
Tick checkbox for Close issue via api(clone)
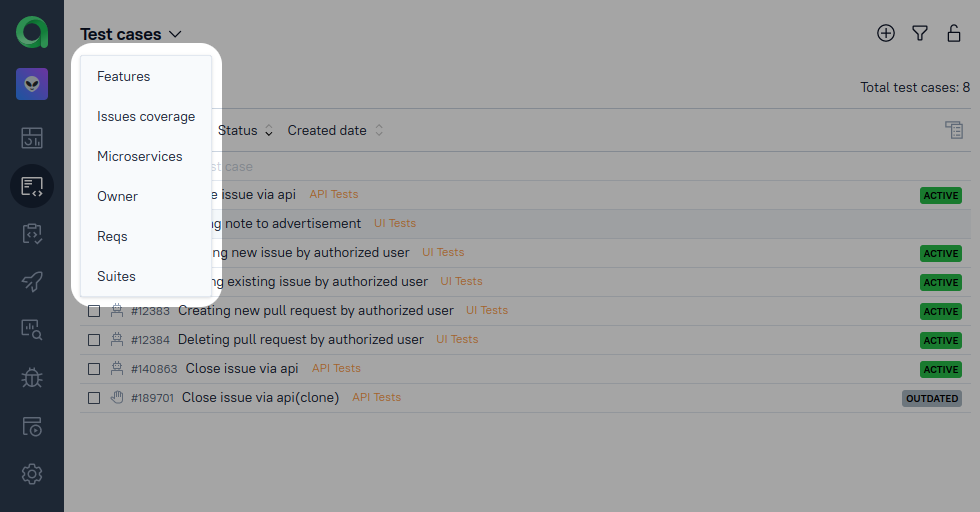pos(94,398)
